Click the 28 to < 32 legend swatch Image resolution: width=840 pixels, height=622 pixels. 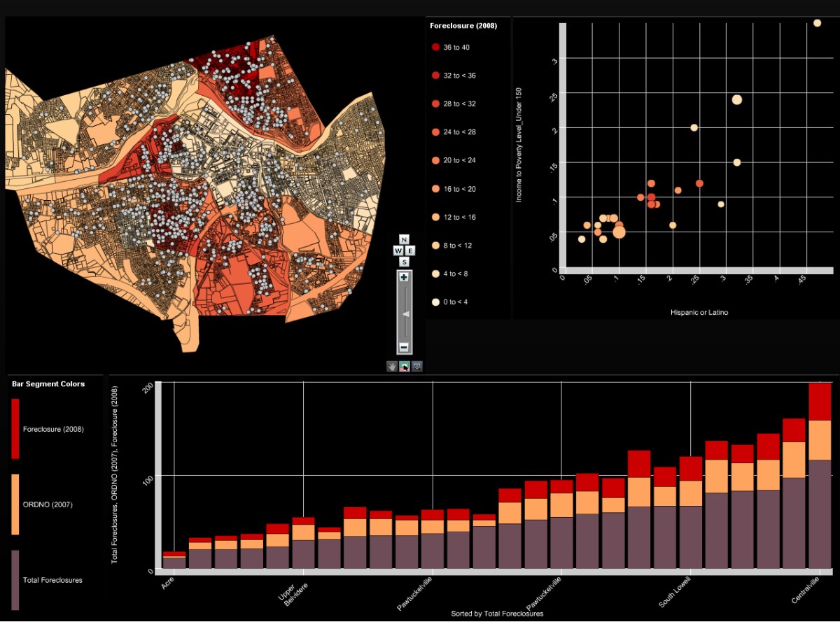[x=435, y=104]
